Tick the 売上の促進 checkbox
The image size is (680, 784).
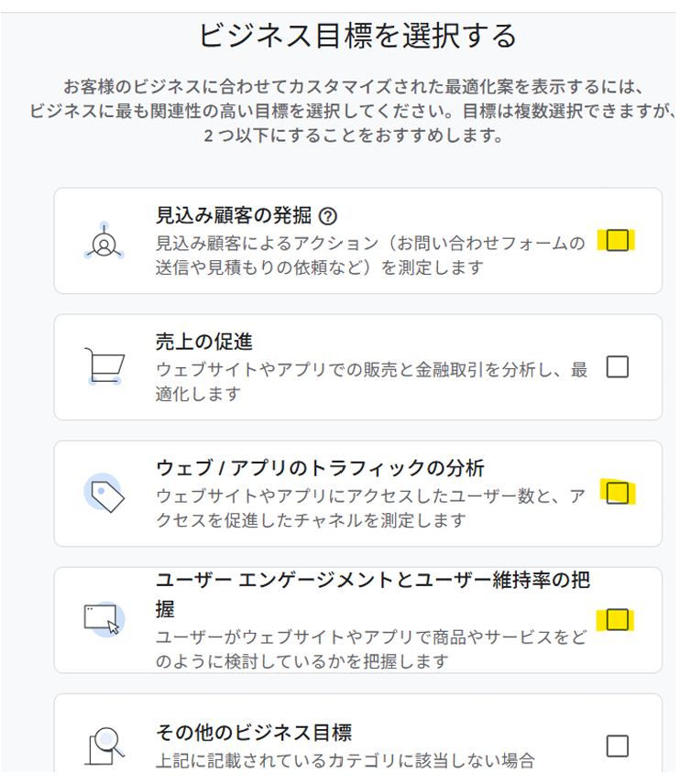coord(618,367)
